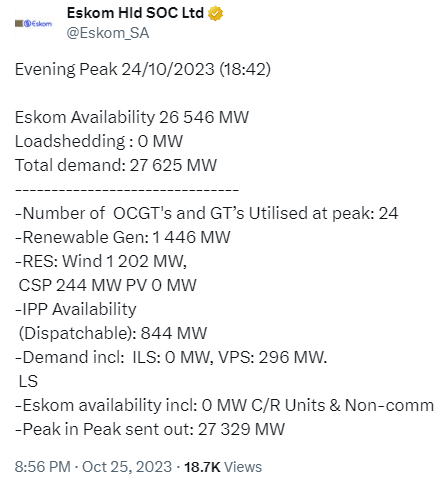447x482 pixels.
Task: Click the gold verified badge
Action: click(x=215, y=13)
